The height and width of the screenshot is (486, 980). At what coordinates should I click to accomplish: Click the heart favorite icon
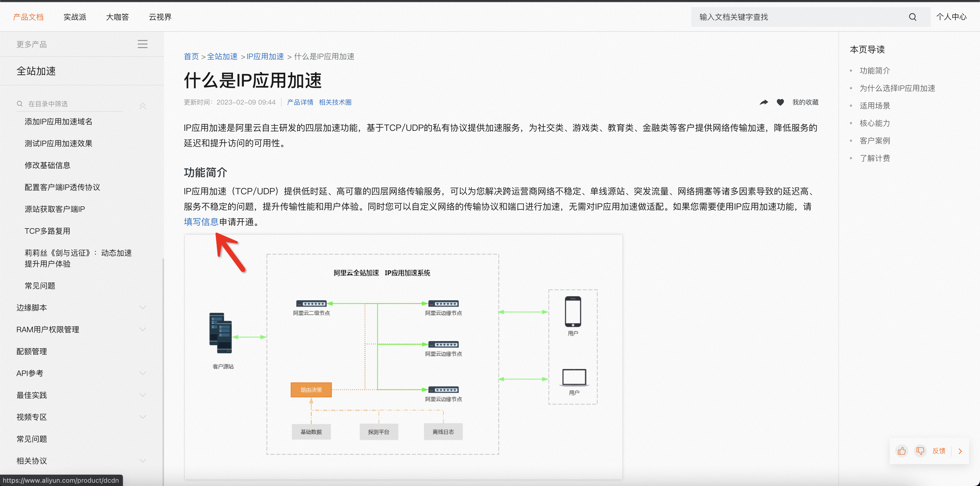pos(780,102)
